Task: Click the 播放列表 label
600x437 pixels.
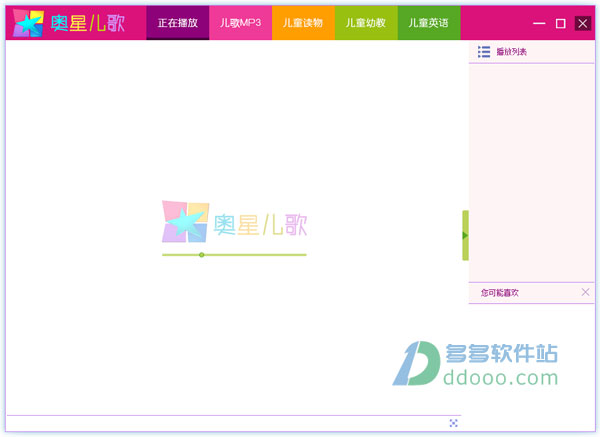Action: [x=512, y=52]
